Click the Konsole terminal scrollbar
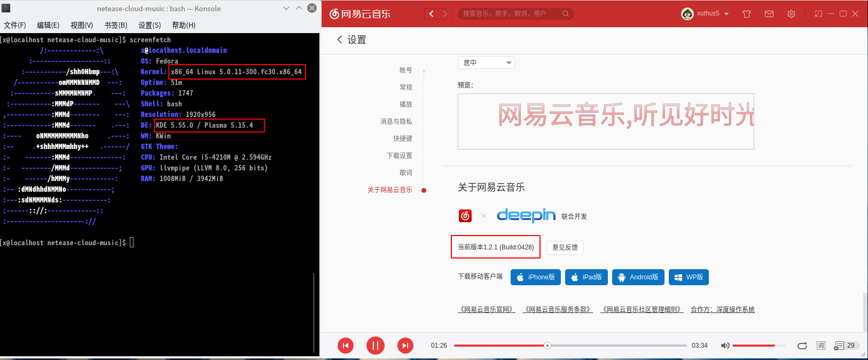 314,313
